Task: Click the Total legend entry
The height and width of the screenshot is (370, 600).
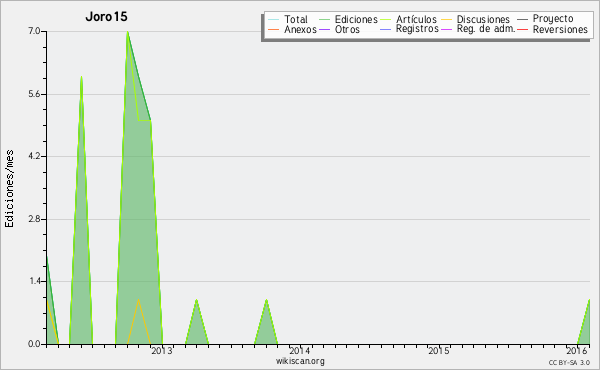Action: click(x=288, y=19)
